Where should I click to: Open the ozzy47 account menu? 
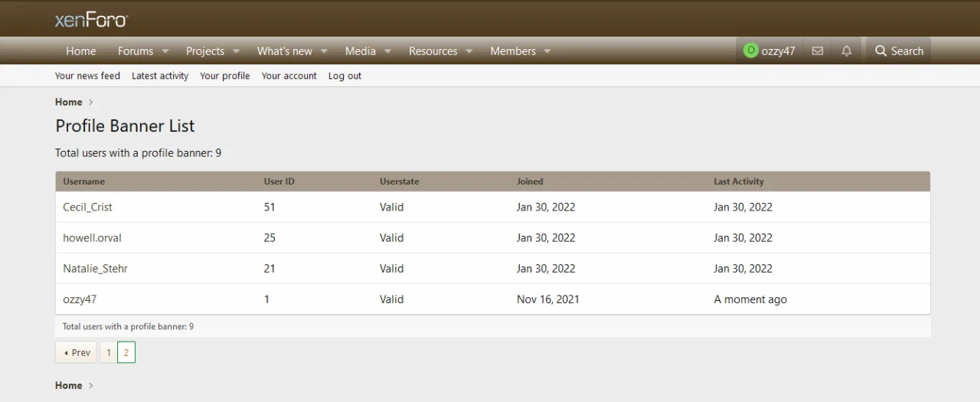tap(769, 51)
